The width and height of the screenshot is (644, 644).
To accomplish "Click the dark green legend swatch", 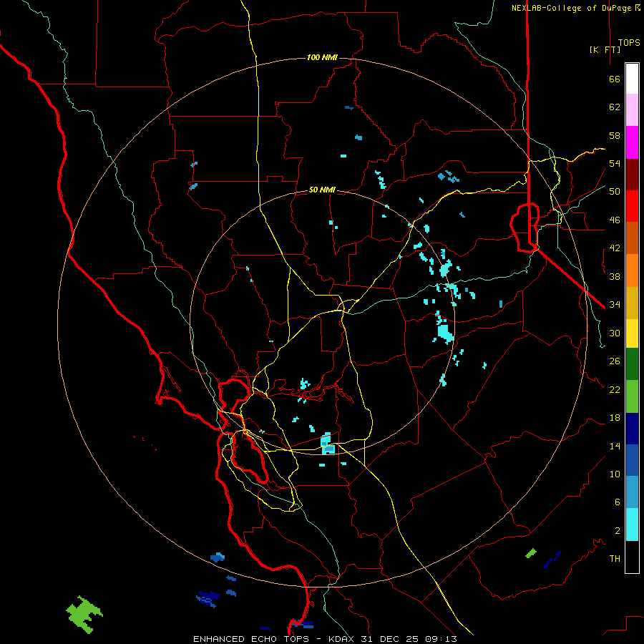I will [632, 364].
